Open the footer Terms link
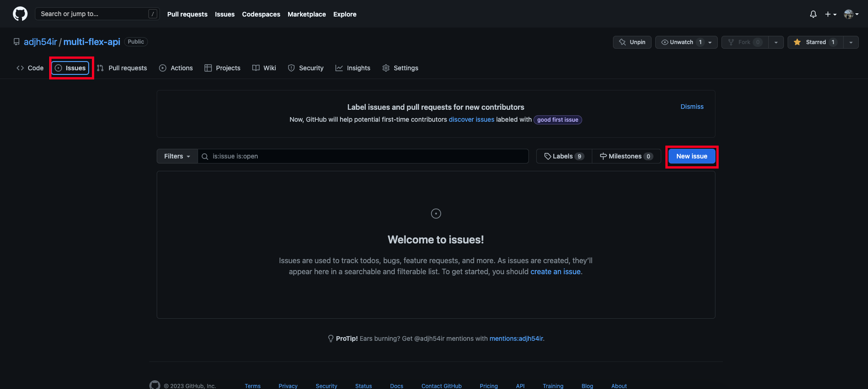Image resolution: width=868 pixels, height=389 pixels. tap(253, 386)
